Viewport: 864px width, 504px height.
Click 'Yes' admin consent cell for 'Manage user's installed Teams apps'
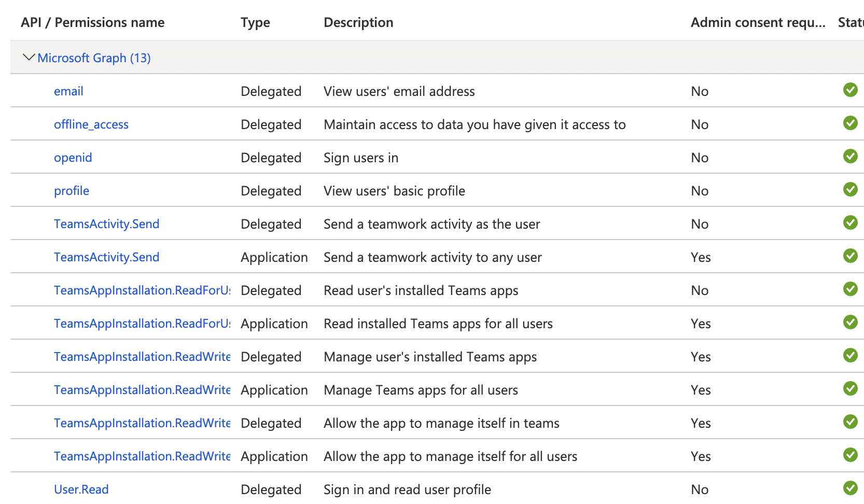point(701,357)
